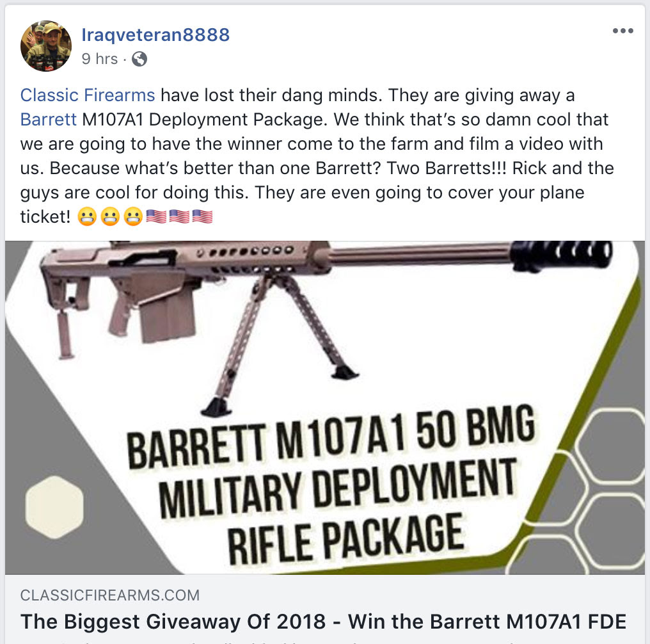Image resolution: width=650 pixels, height=644 pixels.
Task: Follow the Classic Firearms tagged page link
Action: (x=88, y=95)
